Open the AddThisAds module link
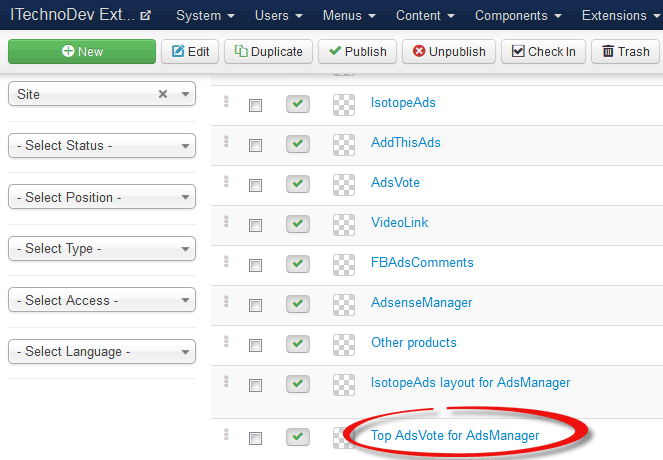The image size is (663, 460). (405, 142)
